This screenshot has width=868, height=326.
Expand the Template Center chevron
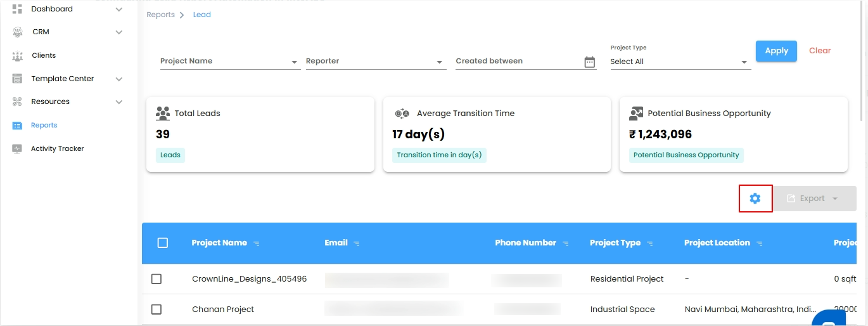click(119, 79)
